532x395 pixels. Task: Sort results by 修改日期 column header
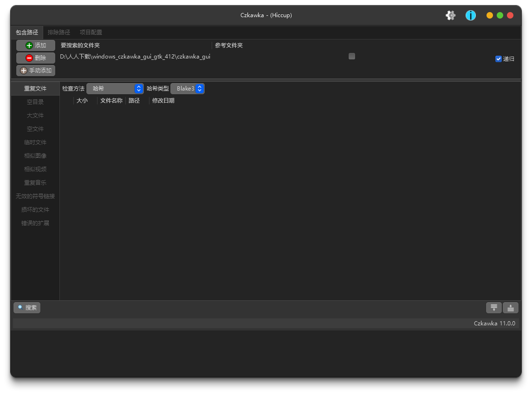coord(163,101)
